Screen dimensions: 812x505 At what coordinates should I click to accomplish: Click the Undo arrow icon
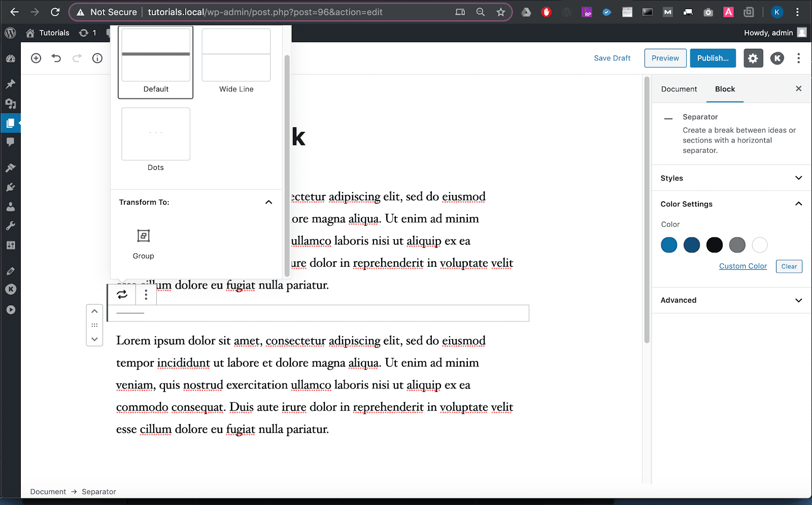(x=56, y=58)
